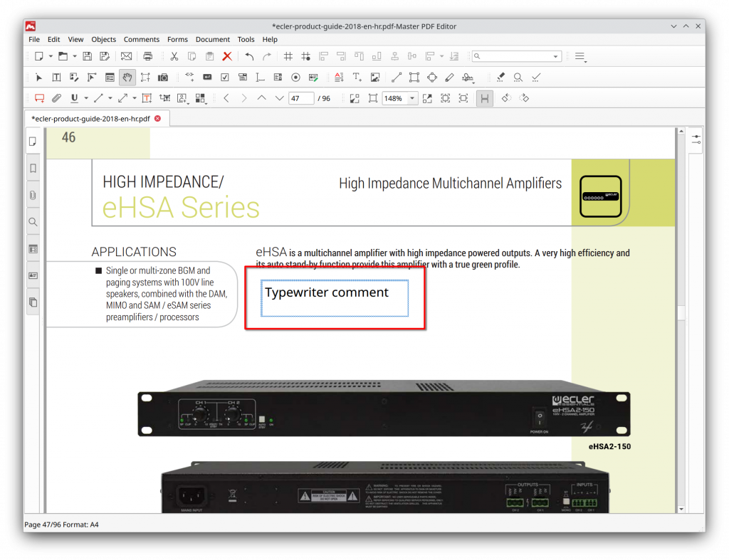Expand the arrow tool dropdown
729x560 pixels.
pyautogui.click(x=135, y=97)
